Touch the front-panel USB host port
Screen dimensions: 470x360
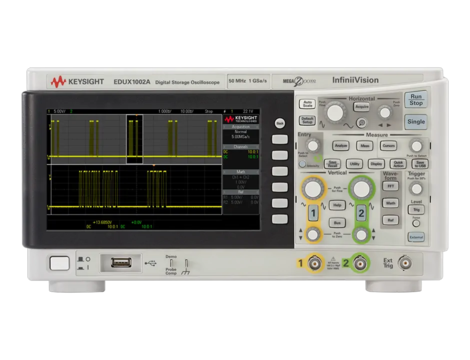click(121, 263)
